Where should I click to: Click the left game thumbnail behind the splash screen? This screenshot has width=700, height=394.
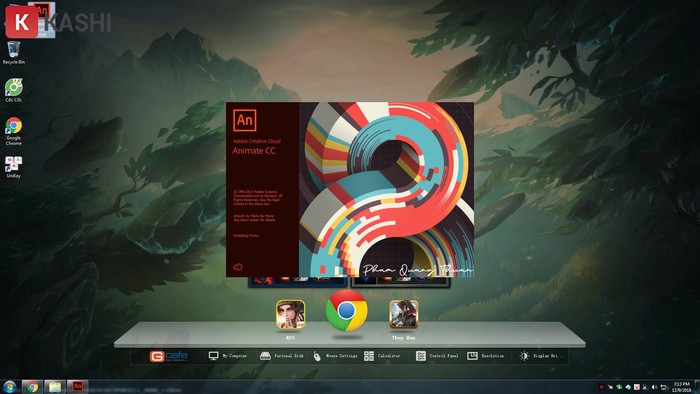pos(297,281)
